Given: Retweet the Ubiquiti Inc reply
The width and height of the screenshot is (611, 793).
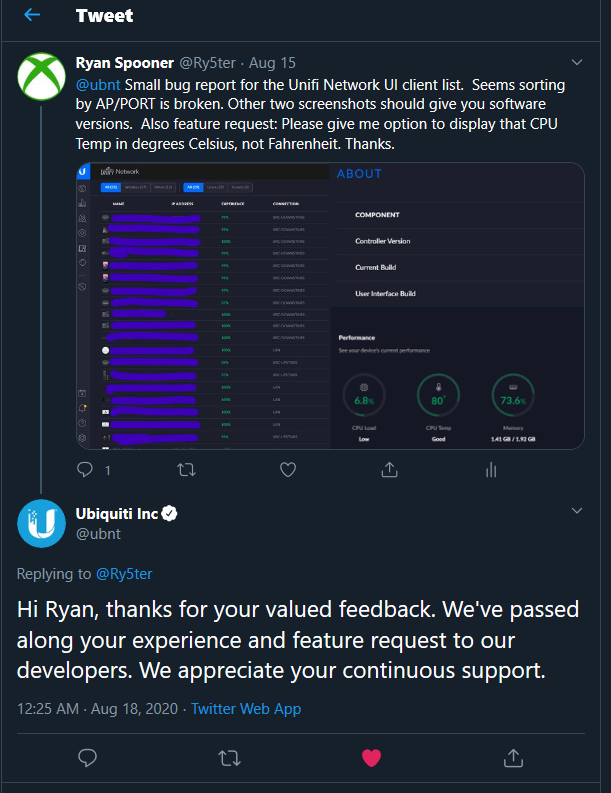Looking at the screenshot, I should pos(229,758).
